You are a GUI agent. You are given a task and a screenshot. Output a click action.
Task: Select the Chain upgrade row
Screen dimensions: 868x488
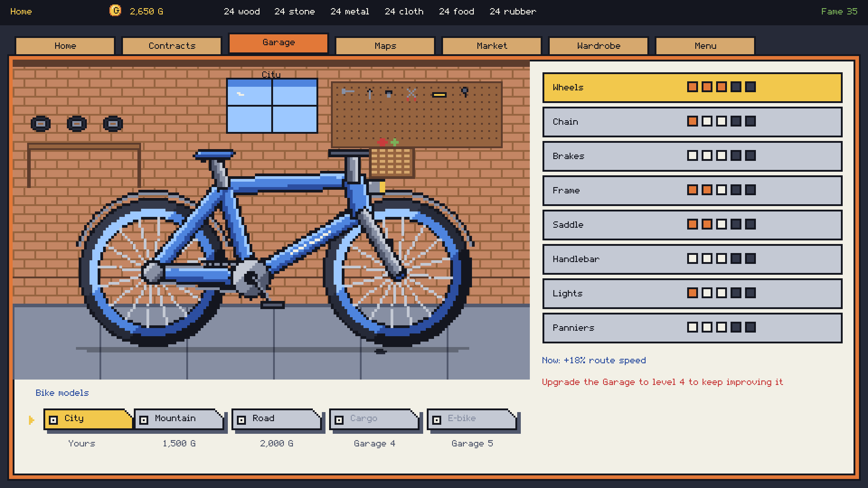(x=692, y=122)
